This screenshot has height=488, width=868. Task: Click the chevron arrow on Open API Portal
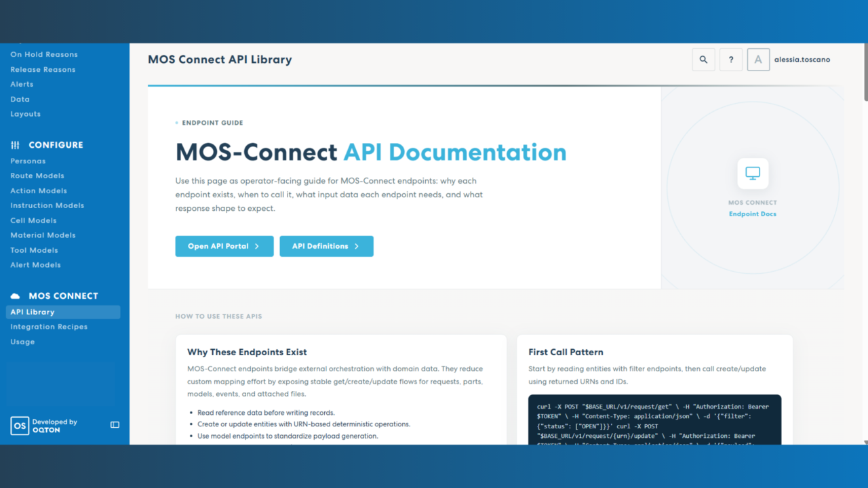coord(257,246)
